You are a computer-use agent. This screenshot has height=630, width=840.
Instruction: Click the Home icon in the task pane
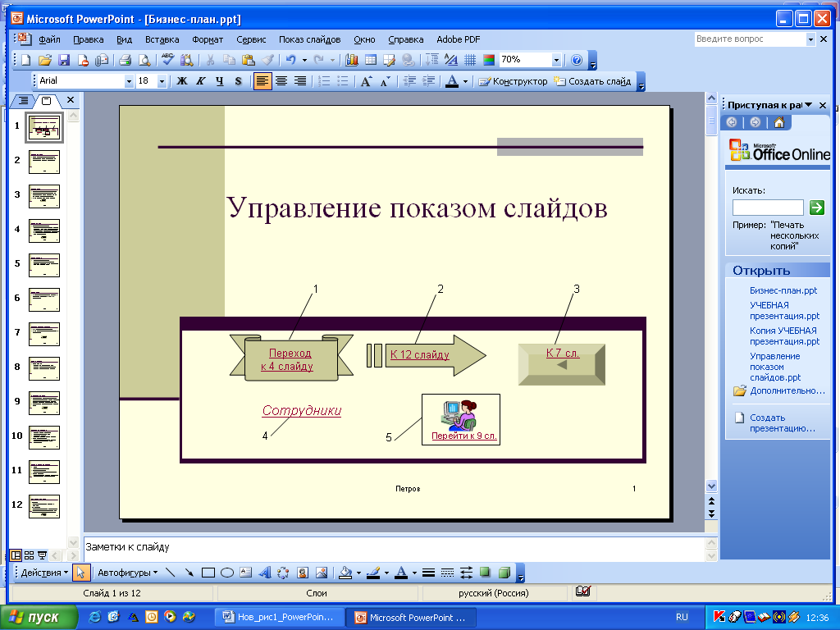pos(778,123)
